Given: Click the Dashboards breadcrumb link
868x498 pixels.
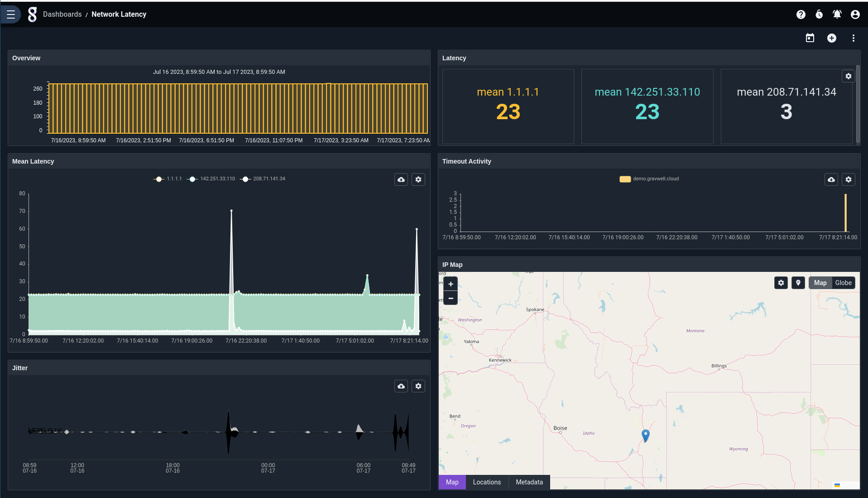Looking at the screenshot, I should click(62, 15).
